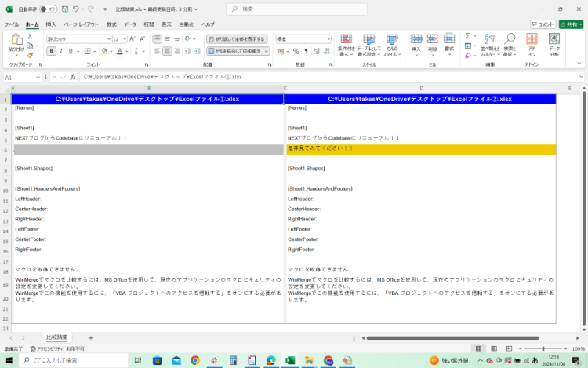Click the Add-ins (アドイン) icon
Image resolution: width=588 pixels, height=368 pixels.
coord(532,43)
